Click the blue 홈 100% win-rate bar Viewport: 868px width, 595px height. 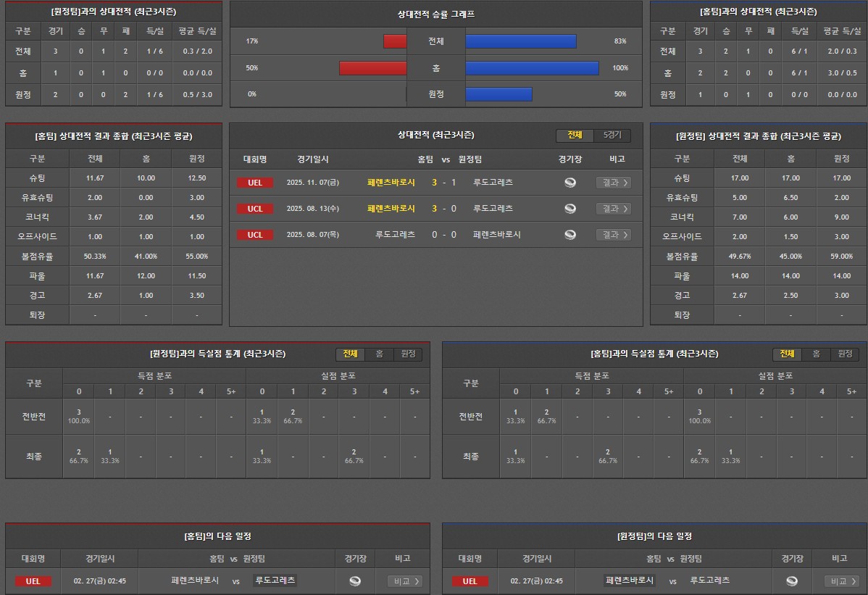pyautogui.click(x=532, y=68)
